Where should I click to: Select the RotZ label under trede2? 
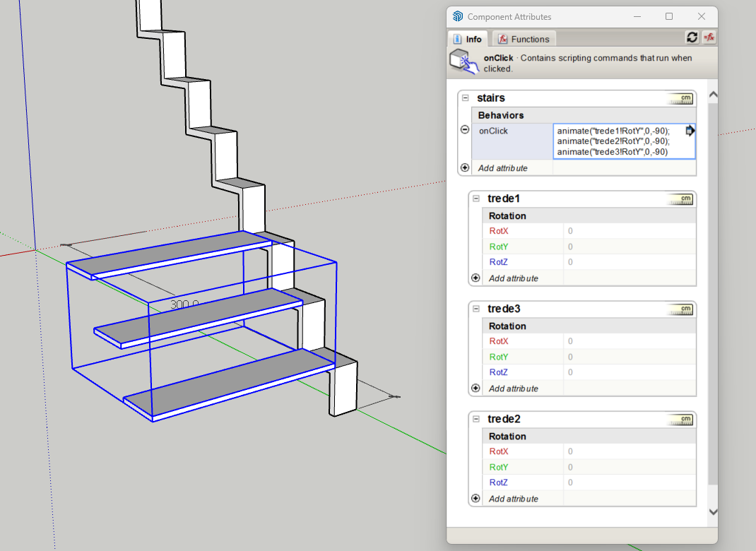click(x=499, y=482)
